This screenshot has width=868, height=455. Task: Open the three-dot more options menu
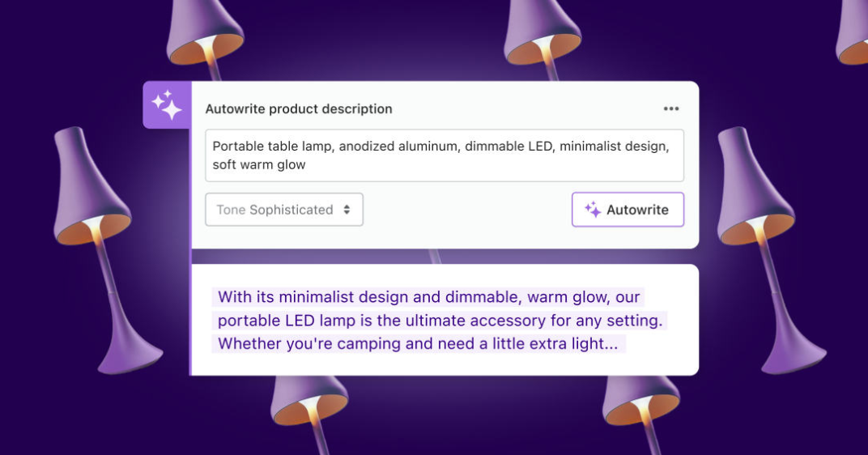[x=671, y=108]
